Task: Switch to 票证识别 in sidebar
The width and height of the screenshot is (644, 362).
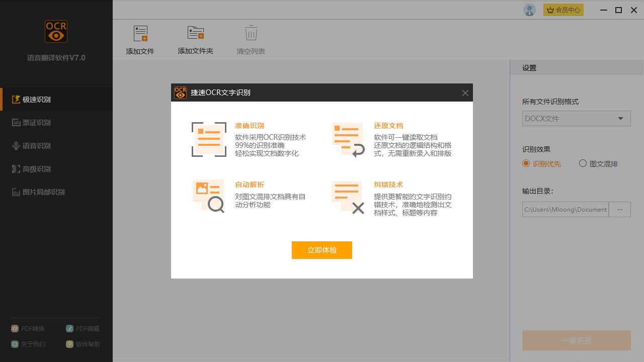Action: 36,123
